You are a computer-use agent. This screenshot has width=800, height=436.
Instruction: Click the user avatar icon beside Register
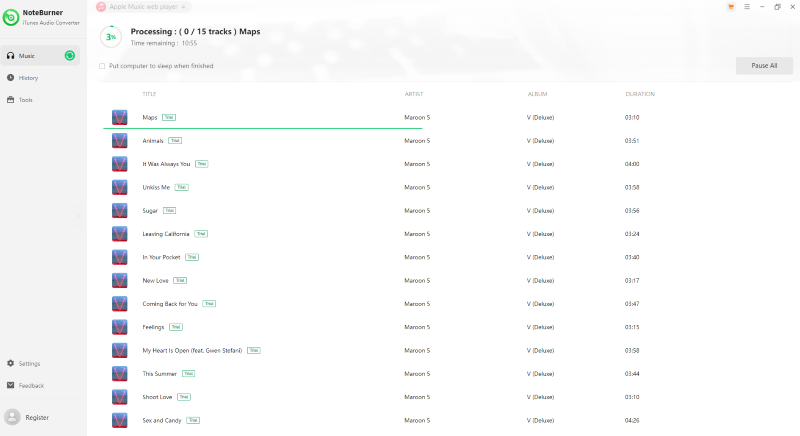click(x=12, y=417)
